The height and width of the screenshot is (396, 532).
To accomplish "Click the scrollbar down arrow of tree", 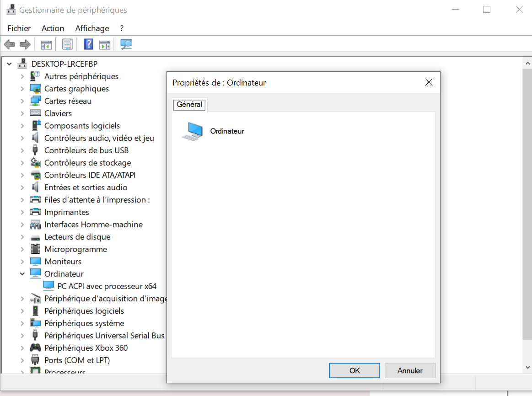I will click(527, 367).
